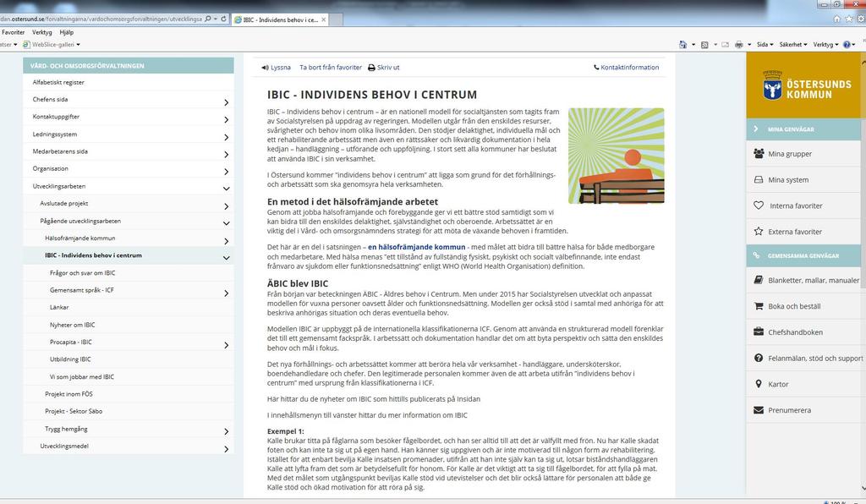Click the command bar home page icon
Screen dimensions: 866x504
[682, 44]
